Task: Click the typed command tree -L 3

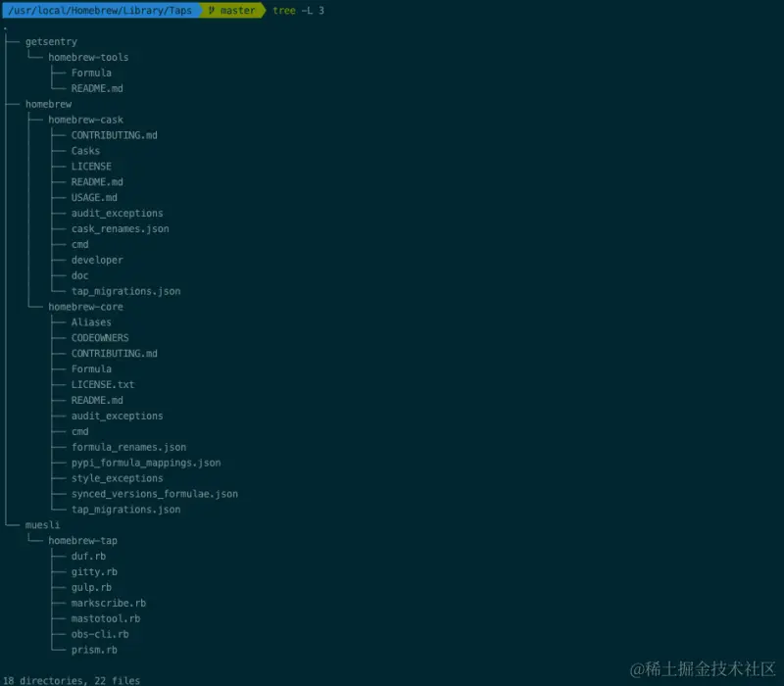Action: [x=299, y=11]
